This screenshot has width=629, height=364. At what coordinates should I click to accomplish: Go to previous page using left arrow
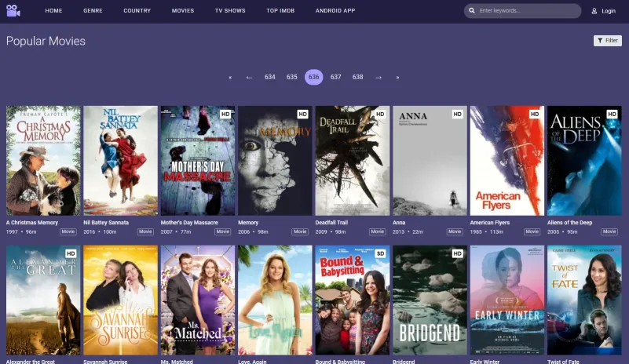pyautogui.click(x=249, y=78)
